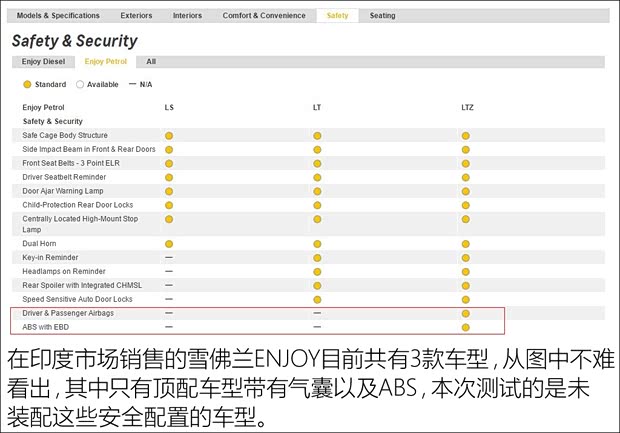620x433 pixels.
Task: Click the LTZ column header
Action: coord(468,107)
